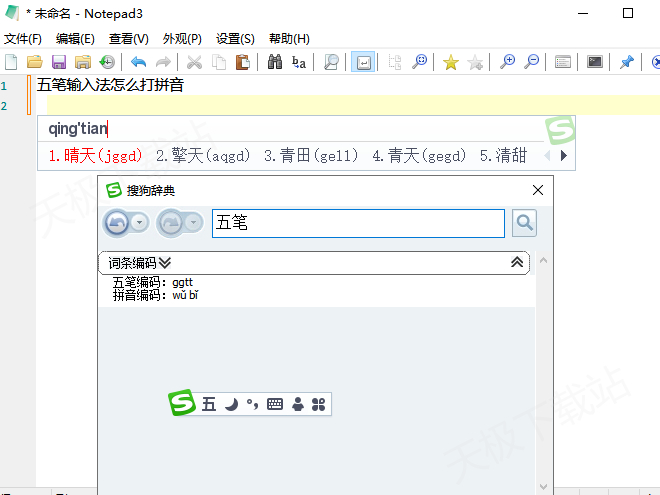Select candidate 1. 晴天(jggd)

tap(95, 156)
